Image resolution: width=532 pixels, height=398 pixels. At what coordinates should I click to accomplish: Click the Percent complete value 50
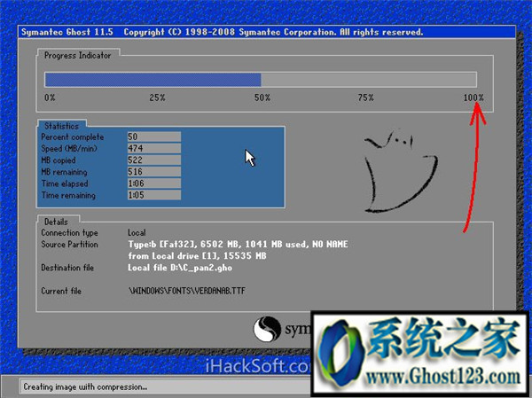pyautogui.click(x=154, y=137)
